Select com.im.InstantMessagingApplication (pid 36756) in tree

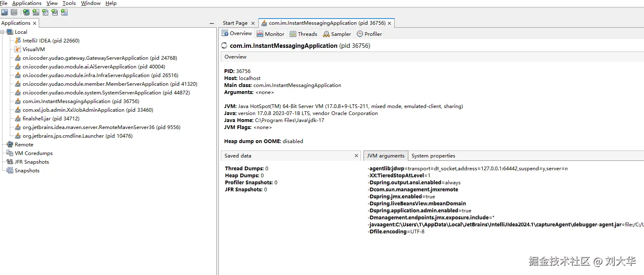81,101
